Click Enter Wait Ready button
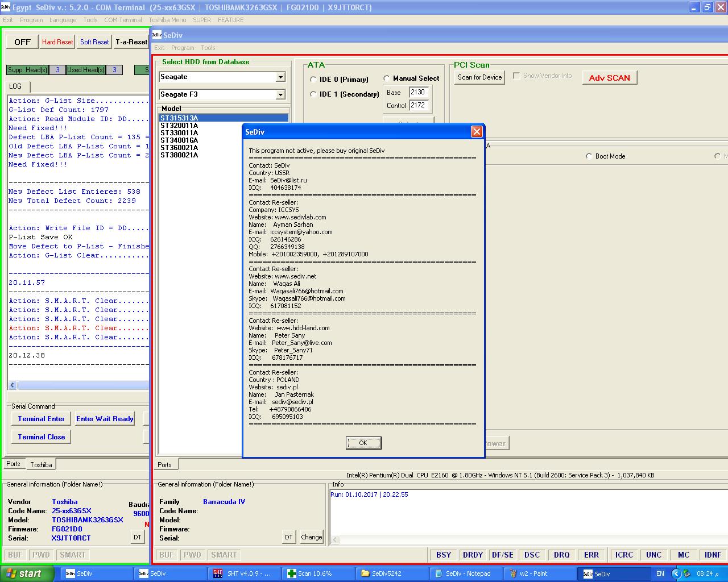The image size is (728, 582). pos(105,419)
